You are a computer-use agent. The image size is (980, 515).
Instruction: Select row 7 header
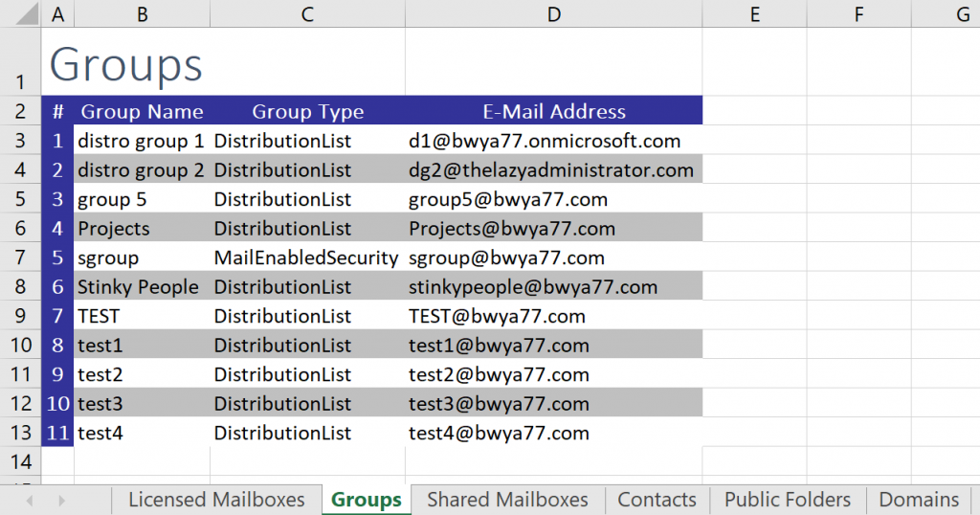pyautogui.click(x=20, y=257)
